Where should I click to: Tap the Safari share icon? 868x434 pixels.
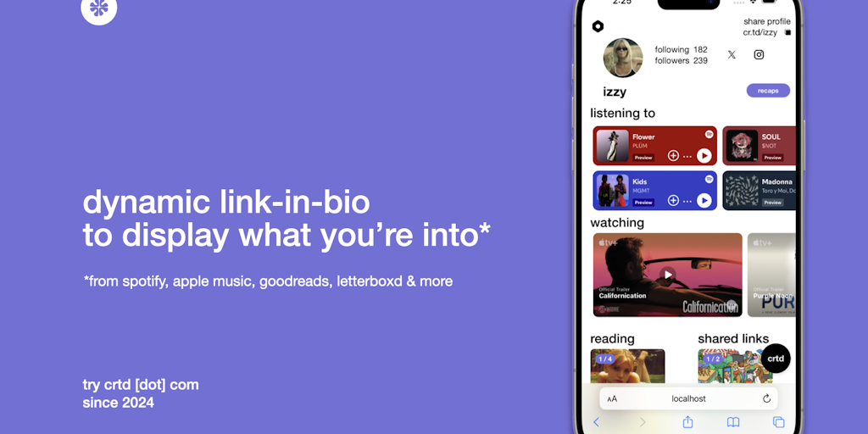tap(687, 422)
